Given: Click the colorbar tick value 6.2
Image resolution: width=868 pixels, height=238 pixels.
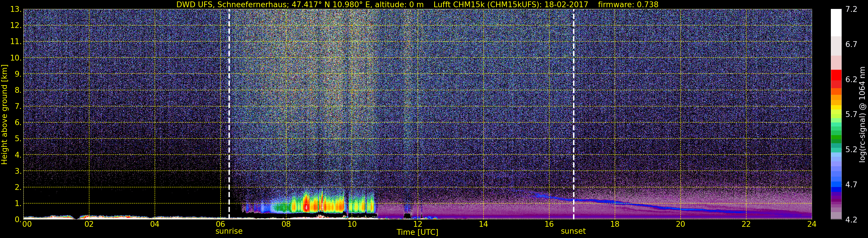Looking at the screenshot, I should (x=851, y=80).
